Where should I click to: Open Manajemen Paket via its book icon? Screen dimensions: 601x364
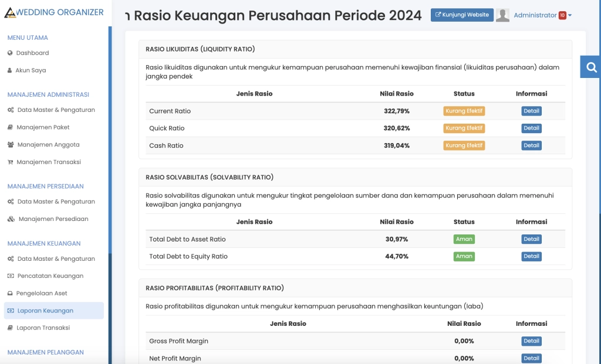[x=11, y=127]
